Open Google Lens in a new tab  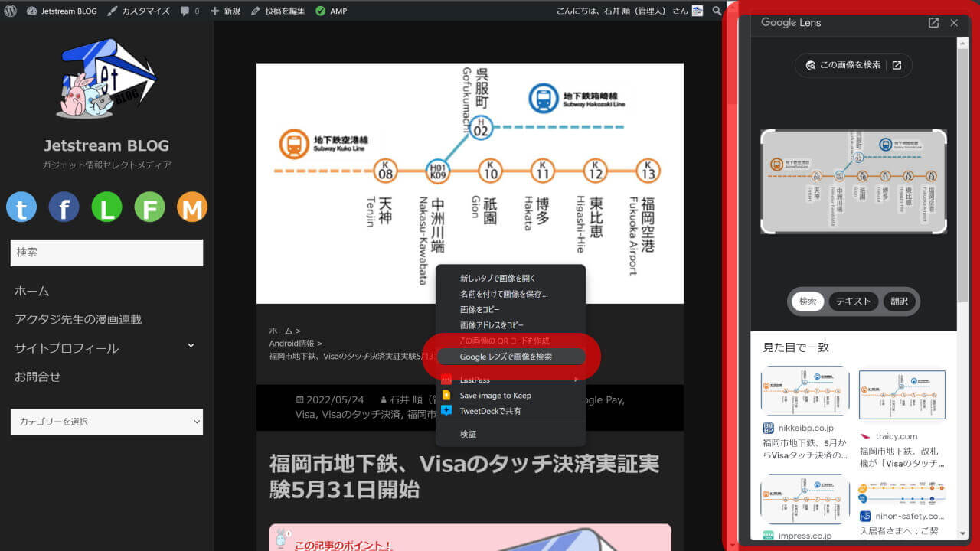pos(933,23)
